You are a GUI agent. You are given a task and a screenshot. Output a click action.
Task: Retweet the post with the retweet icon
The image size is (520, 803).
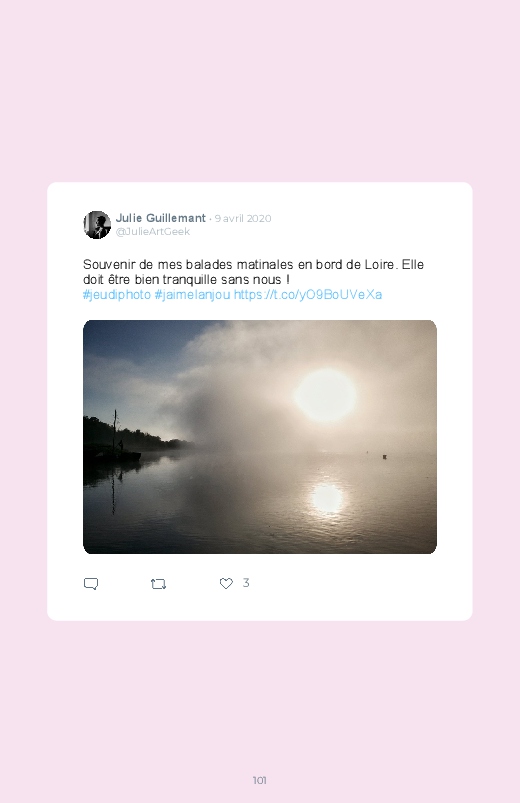click(x=158, y=584)
